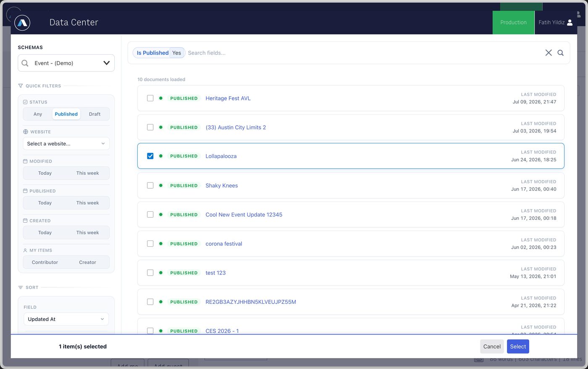Filter My Items by Contributor
The height and width of the screenshot is (369, 588).
(45, 262)
